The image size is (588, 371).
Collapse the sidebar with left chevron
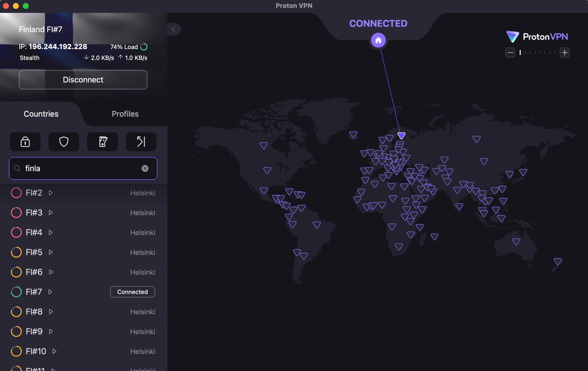[174, 29]
